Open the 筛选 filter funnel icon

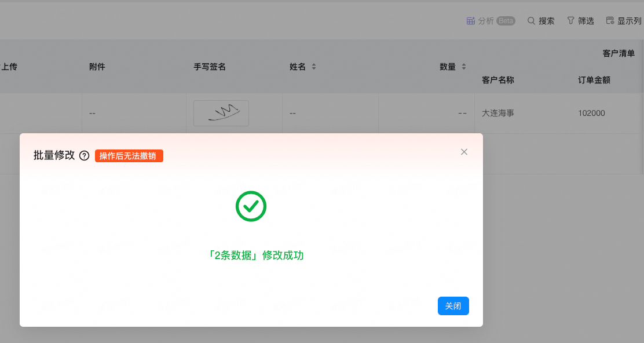tap(570, 21)
